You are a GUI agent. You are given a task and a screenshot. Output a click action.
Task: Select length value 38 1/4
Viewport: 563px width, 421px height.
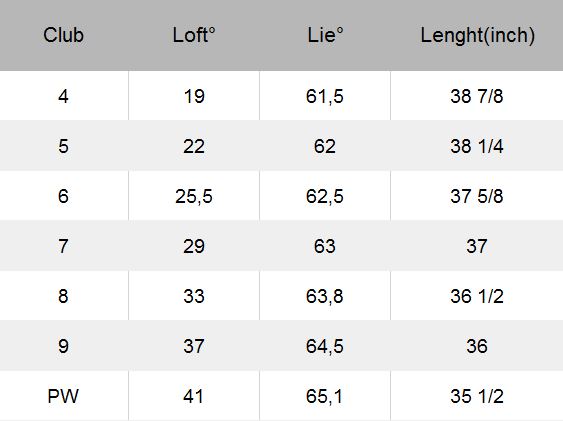(x=477, y=146)
